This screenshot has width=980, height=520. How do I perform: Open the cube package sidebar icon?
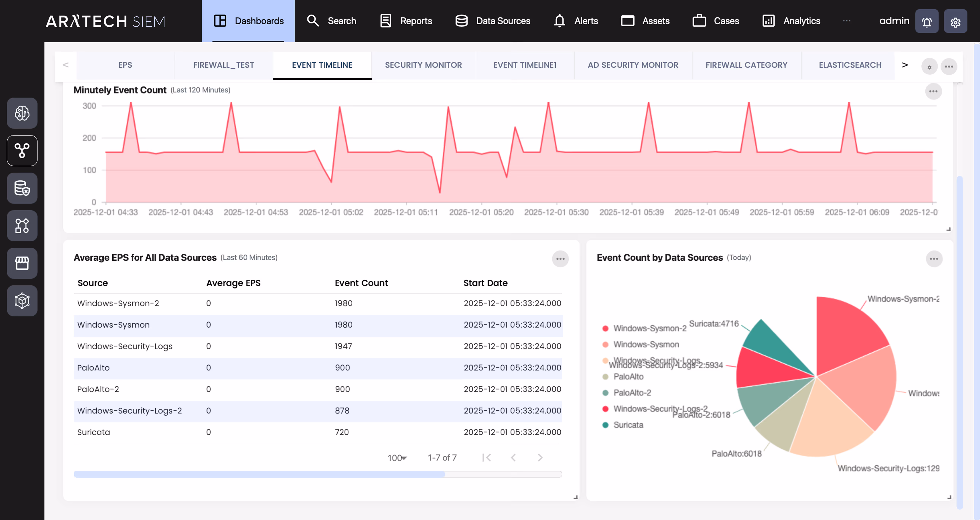(x=22, y=301)
